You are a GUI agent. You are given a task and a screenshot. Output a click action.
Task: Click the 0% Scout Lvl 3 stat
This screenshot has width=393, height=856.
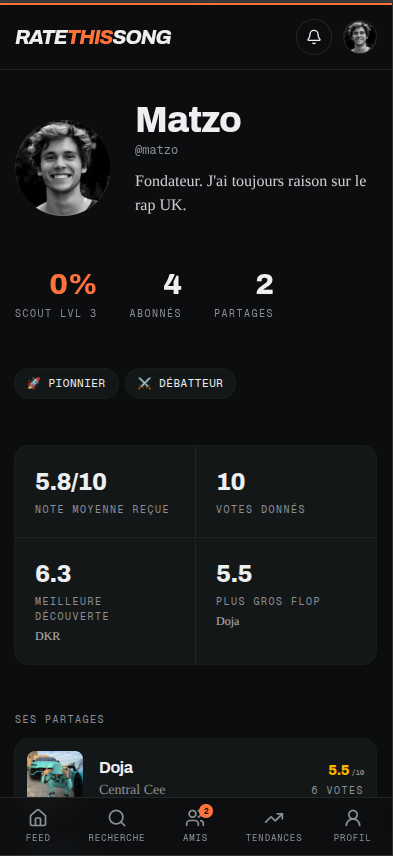[56, 295]
